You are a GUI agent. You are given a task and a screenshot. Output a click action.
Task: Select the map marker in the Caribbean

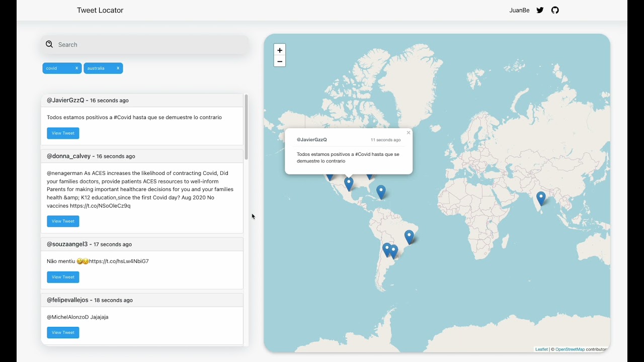pyautogui.click(x=381, y=192)
